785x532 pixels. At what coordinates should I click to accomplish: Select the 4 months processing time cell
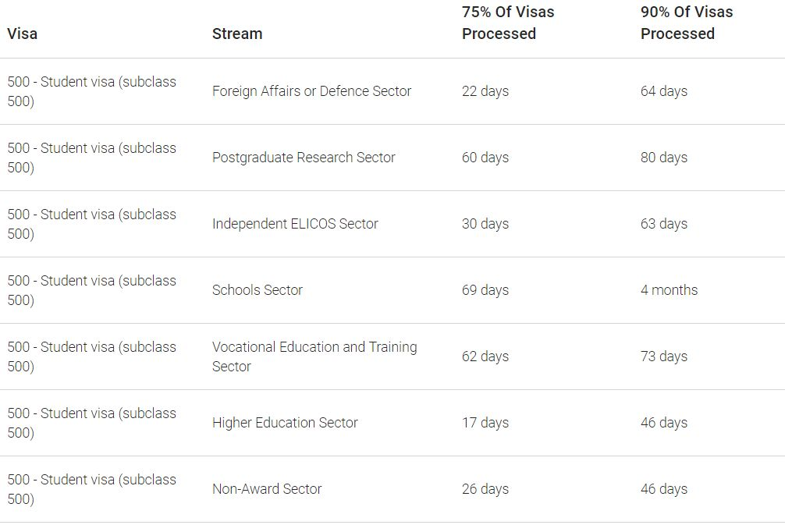(670, 290)
